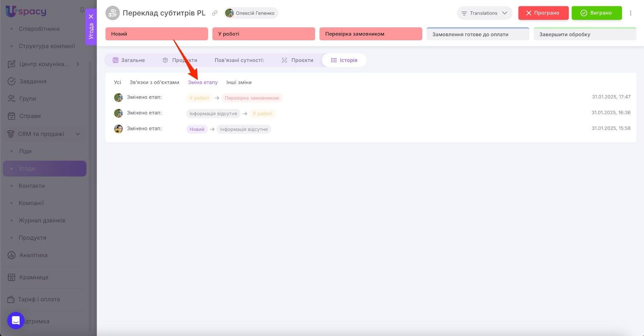Open Компанії in the sidebar
Image resolution: width=644 pixels, height=336 pixels.
(x=31, y=203)
